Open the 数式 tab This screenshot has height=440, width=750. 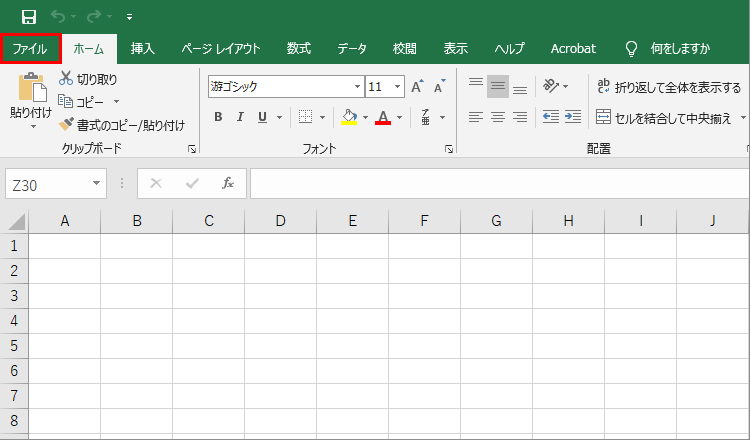[299, 48]
